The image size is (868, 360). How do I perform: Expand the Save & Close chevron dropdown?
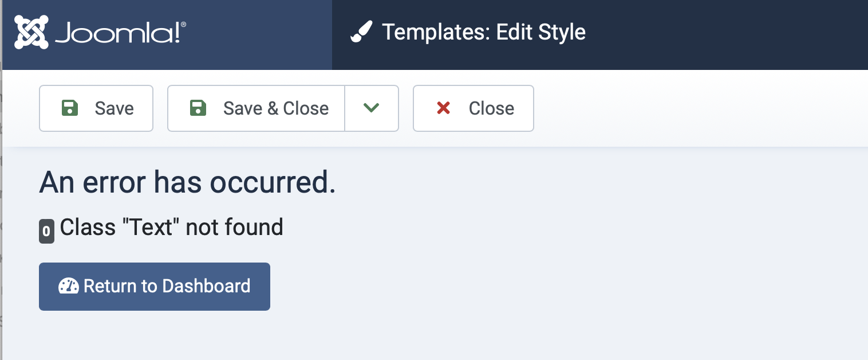372,108
